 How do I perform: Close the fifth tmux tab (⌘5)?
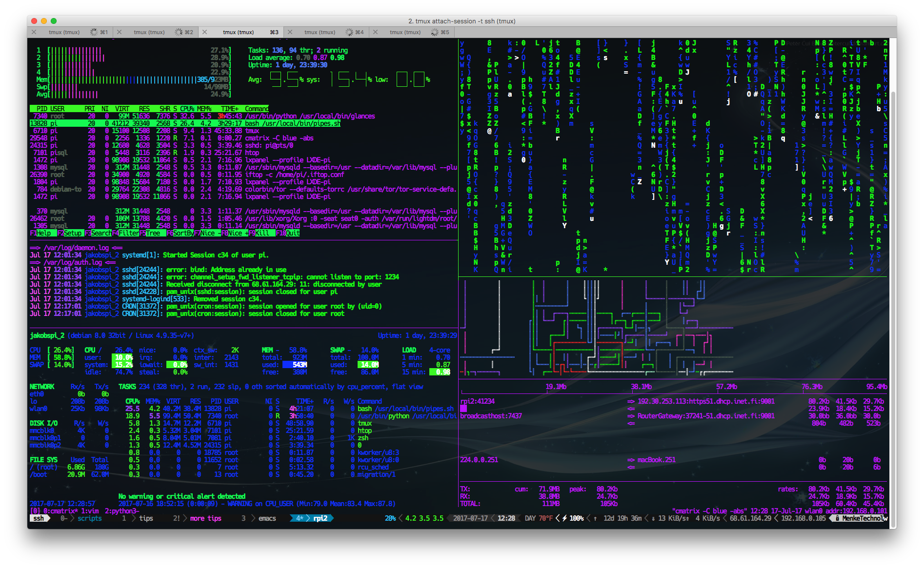(375, 32)
